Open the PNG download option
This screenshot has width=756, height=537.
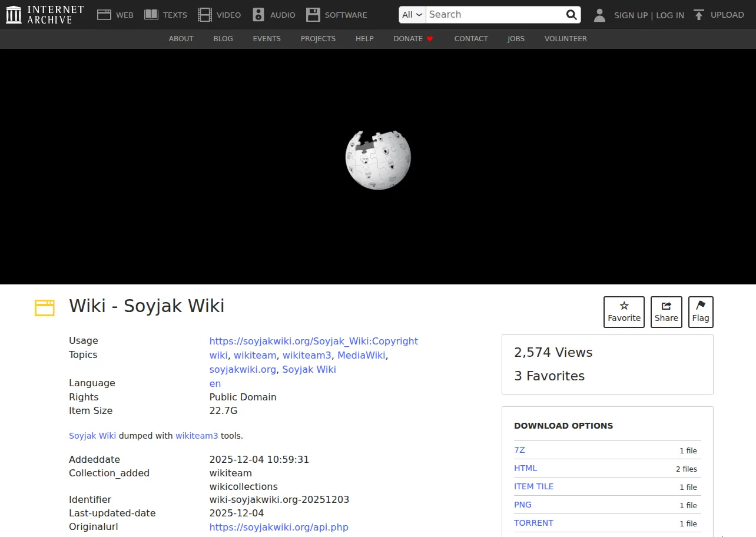(x=523, y=505)
